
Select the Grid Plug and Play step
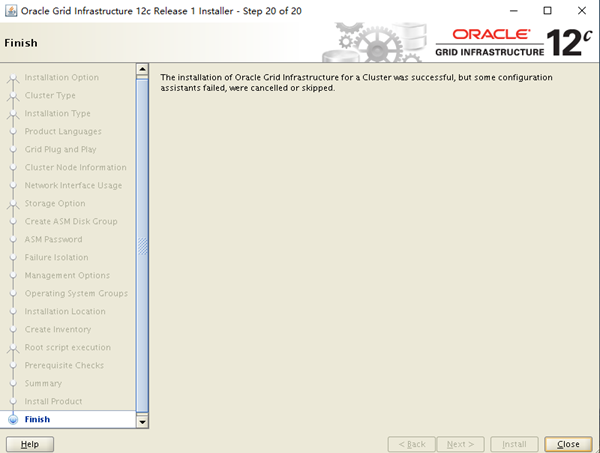[60, 149]
